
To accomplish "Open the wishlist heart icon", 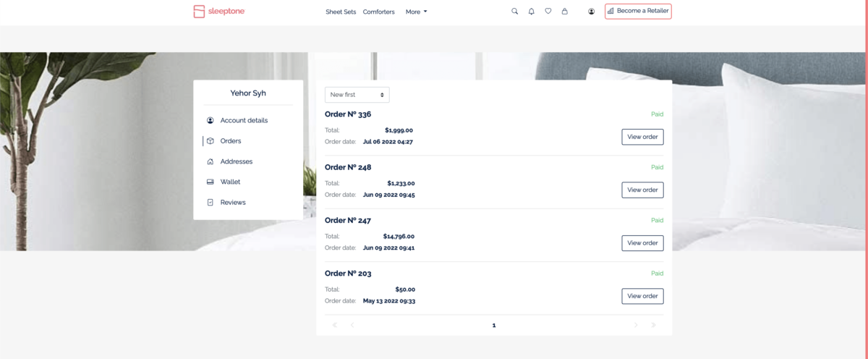I will pyautogui.click(x=548, y=12).
